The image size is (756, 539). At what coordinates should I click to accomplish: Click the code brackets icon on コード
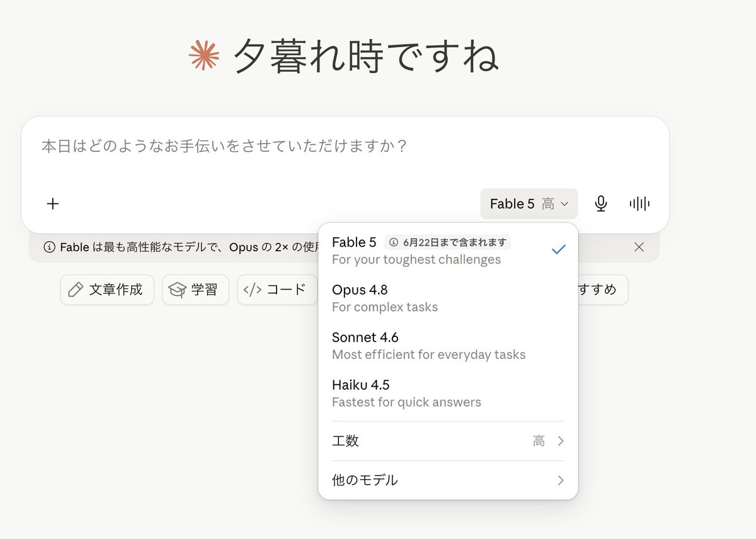pos(252,290)
